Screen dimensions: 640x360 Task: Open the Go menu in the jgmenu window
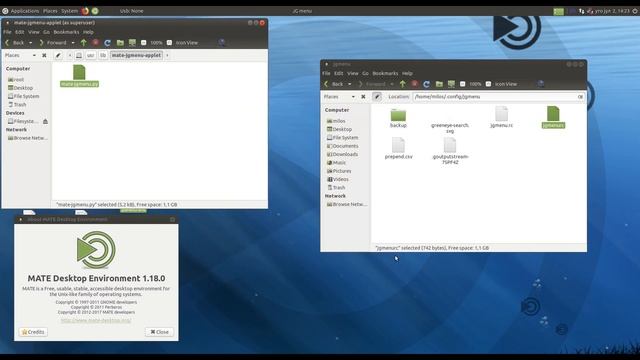click(x=365, y=73)
